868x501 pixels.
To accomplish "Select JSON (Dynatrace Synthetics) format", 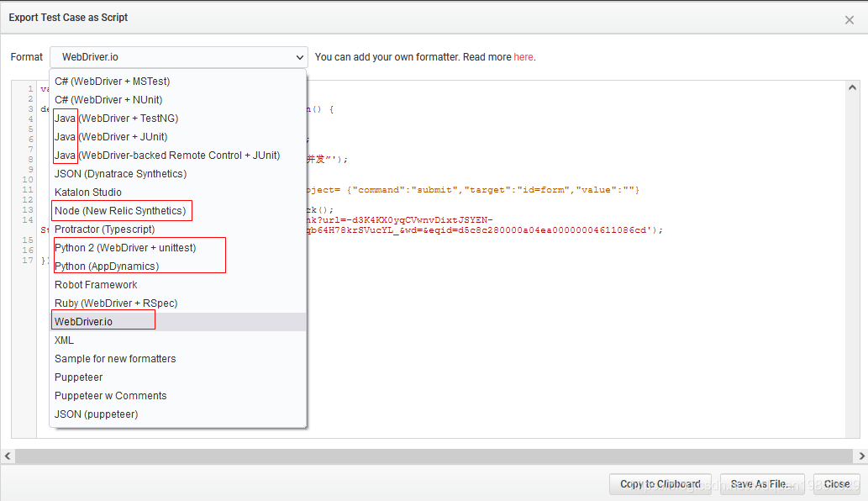I will click(177, 174).
